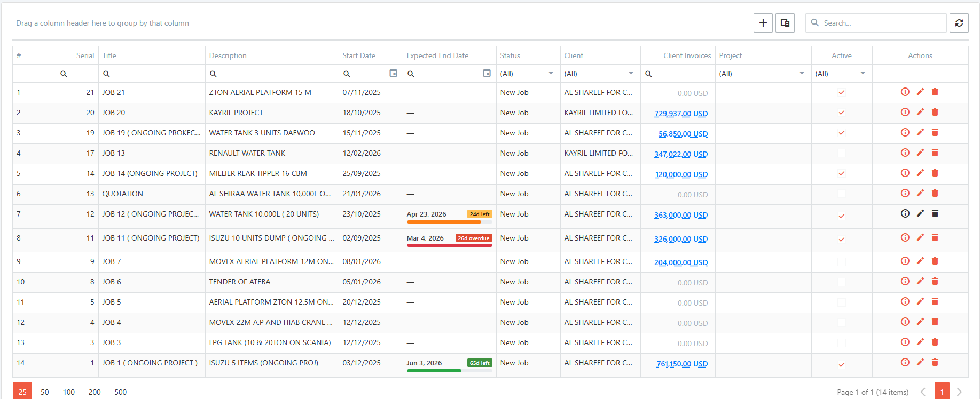Open the Project filter dropdown
This screenshot has width=980, height=399.
(x=802, y=73)
